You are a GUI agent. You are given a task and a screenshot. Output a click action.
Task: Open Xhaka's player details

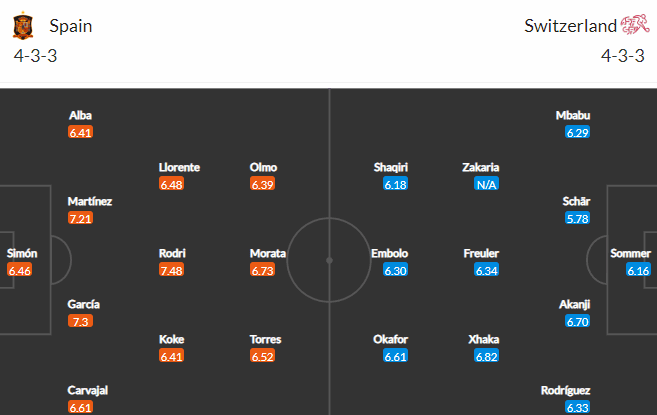click(x=484, y=339)
